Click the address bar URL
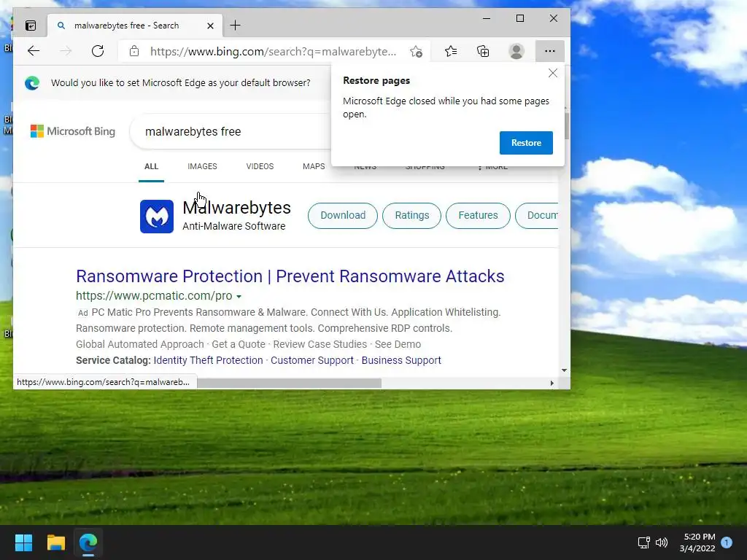 point(273,52)
